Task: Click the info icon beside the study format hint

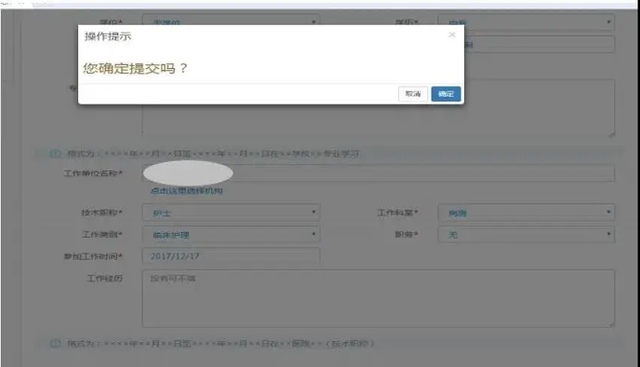Action: (55, 153)
